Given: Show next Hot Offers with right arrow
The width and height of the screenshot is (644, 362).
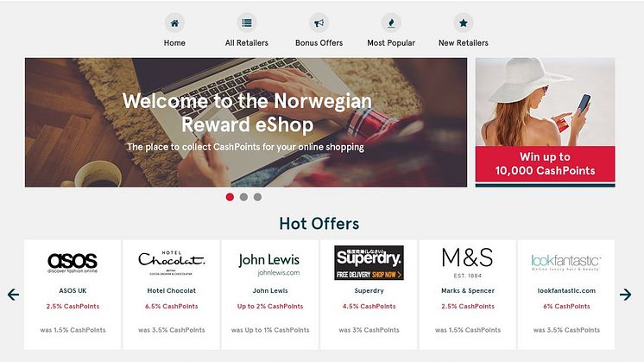Looking at the screenshot, I should click(626, 295).
